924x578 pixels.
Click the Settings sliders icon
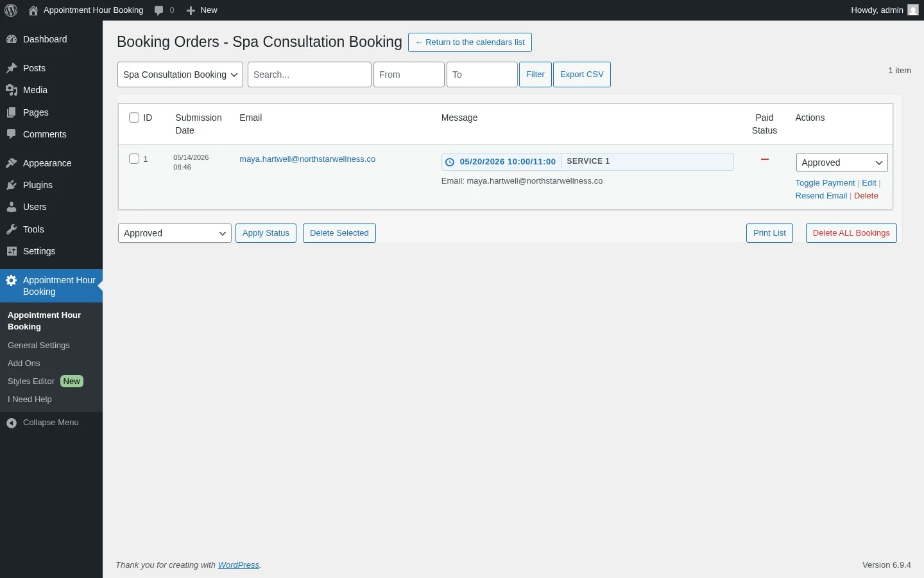12,251
